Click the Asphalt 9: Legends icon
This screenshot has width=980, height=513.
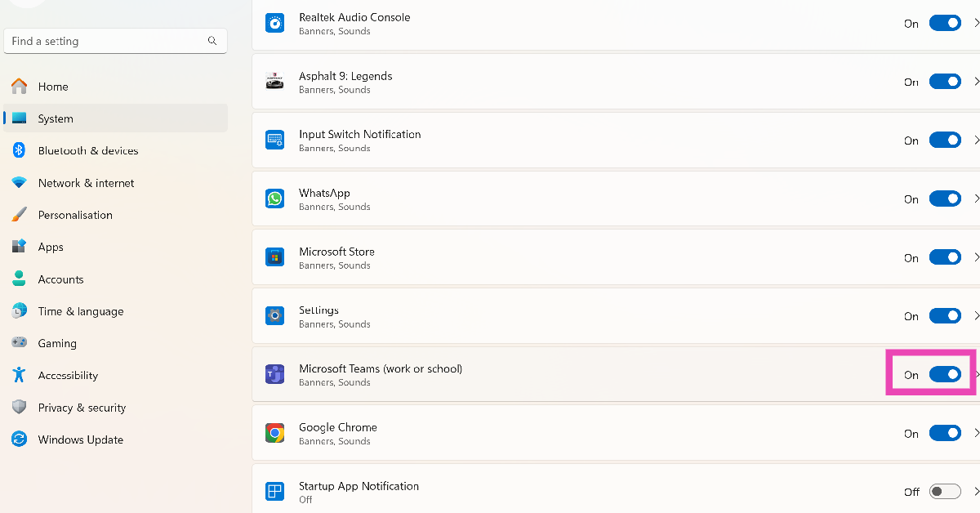pos(274,82)
